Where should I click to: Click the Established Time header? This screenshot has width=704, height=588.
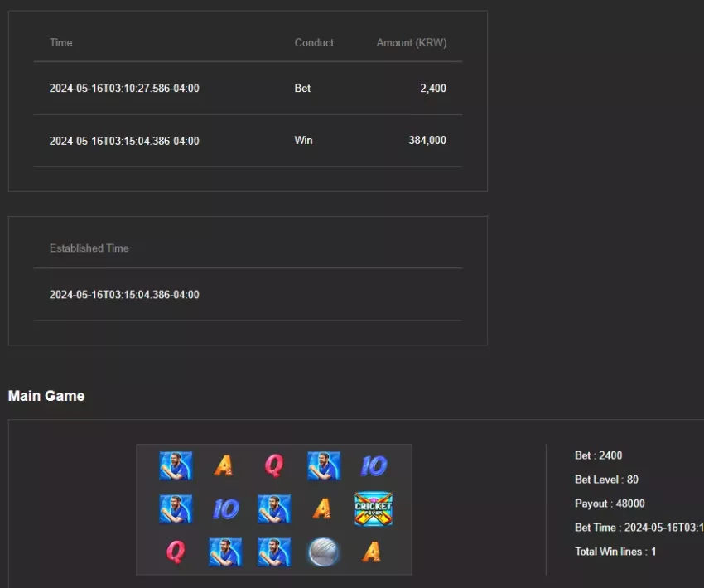(89, 248)
